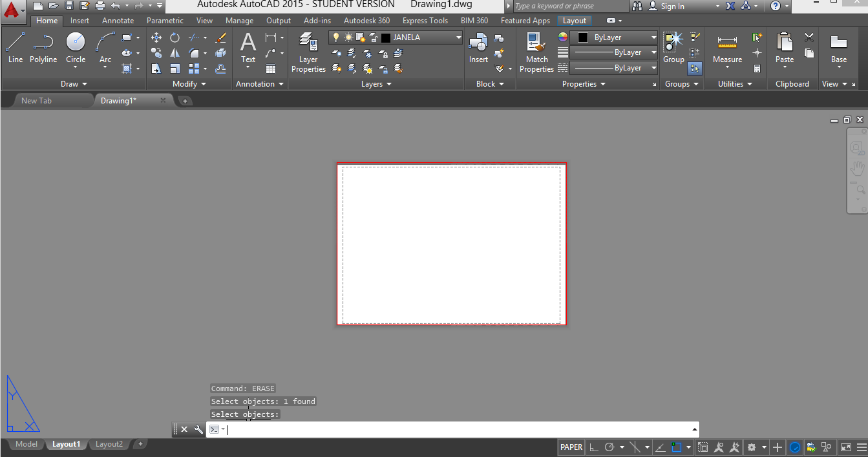The height and width of the screenshot is (457, 868).
Task: Open the object color ByLayer dropdown
Action: [x=613, y=37]
